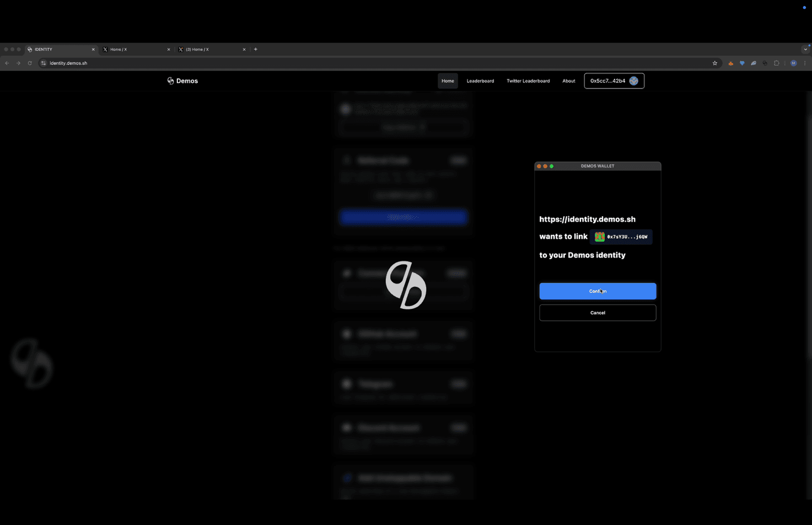Bookmark the page via the star icon
812x525 pixels.
[x=714, y=63]
